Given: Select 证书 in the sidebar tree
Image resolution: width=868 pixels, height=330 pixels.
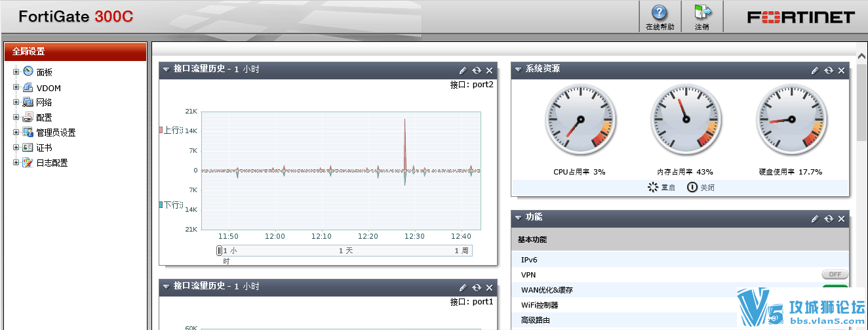Looking at the screenshot, I should pos(45,148).
